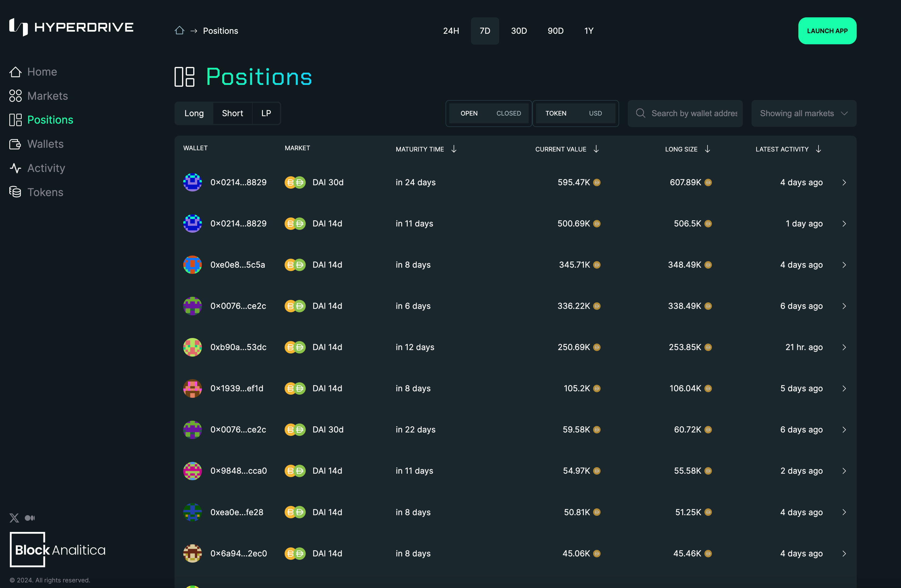Click the Hyperdrive logo icon

(18, 27)
